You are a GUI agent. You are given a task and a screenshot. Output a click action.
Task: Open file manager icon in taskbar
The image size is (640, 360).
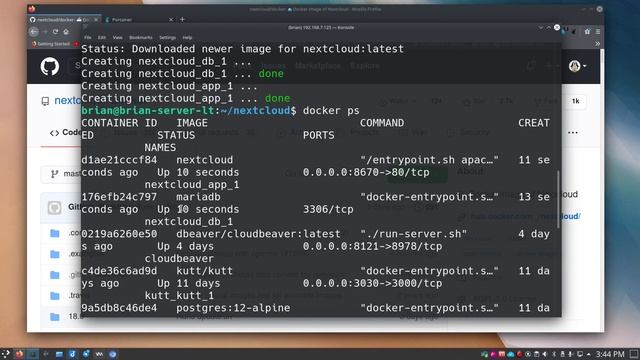click(x=59, y=354)
